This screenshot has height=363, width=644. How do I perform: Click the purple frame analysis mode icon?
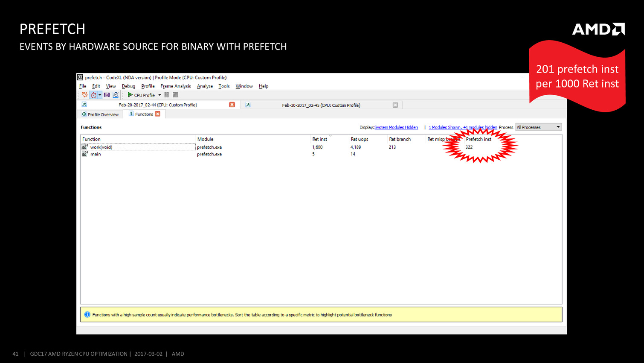107,95
